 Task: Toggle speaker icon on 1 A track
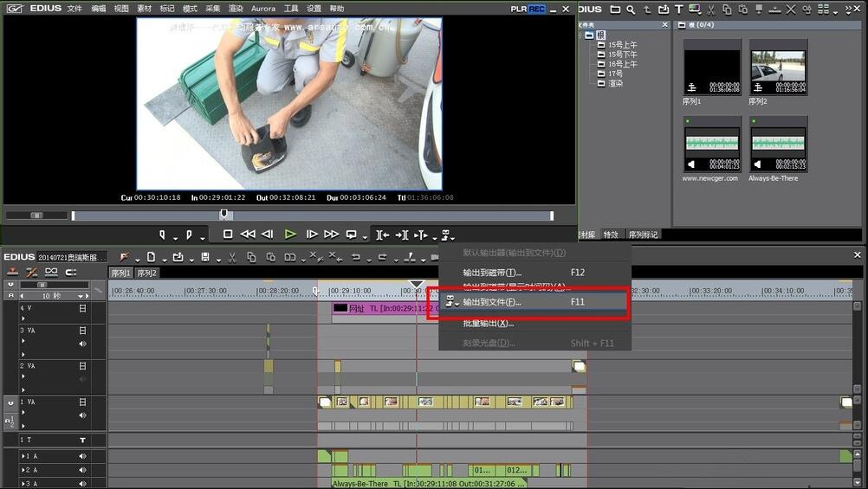tap(82, 456)
